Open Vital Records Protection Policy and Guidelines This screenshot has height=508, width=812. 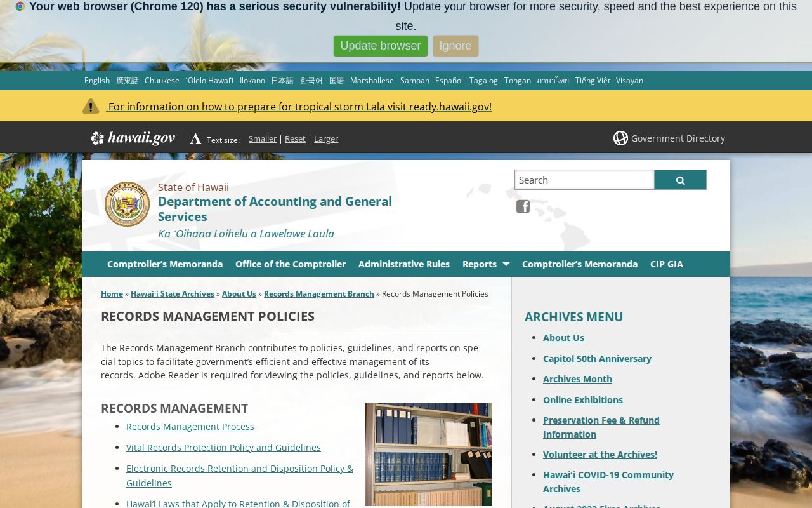pos(223,448)
